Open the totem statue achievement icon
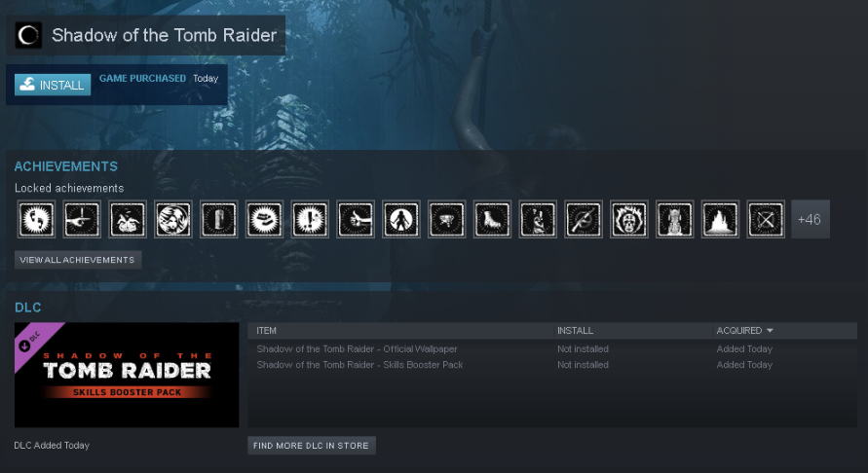Screen dimensions: 868x473 pos(674,219)
